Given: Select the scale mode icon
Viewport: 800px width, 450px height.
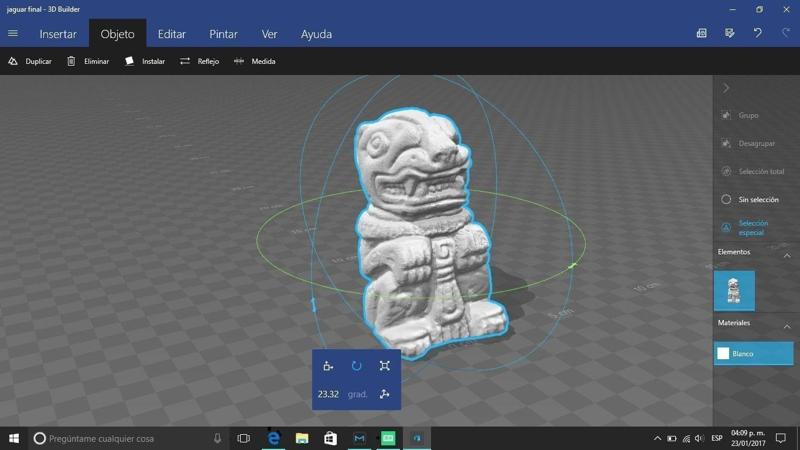Looking at the screenshot, I should pos(385,366).
